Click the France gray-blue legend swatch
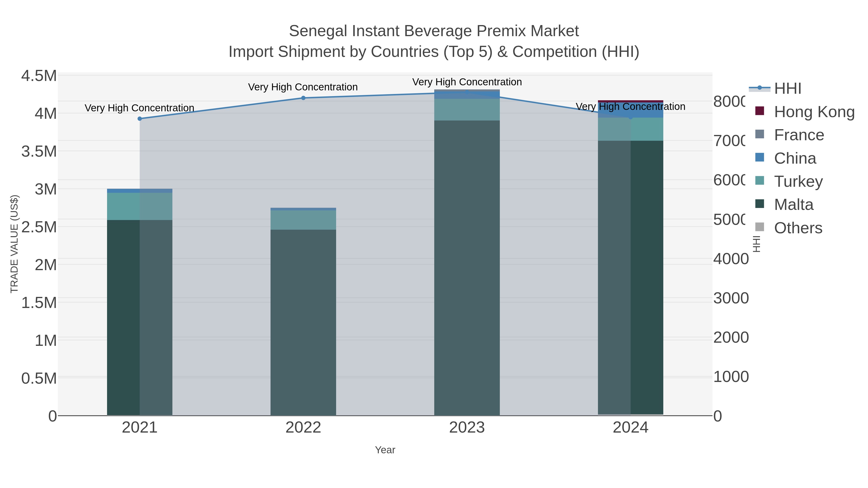Image resolution: width=868 pixels, height=488 pixels. point(759,134)
